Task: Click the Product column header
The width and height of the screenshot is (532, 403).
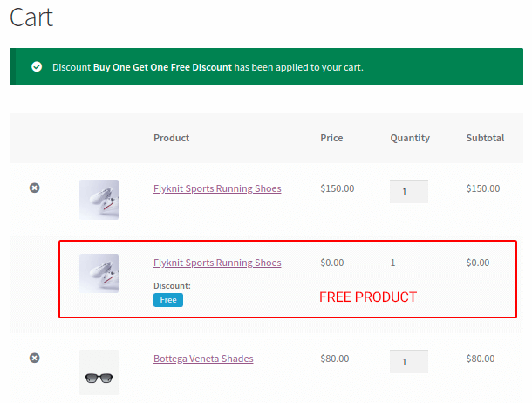Action: 171,138
